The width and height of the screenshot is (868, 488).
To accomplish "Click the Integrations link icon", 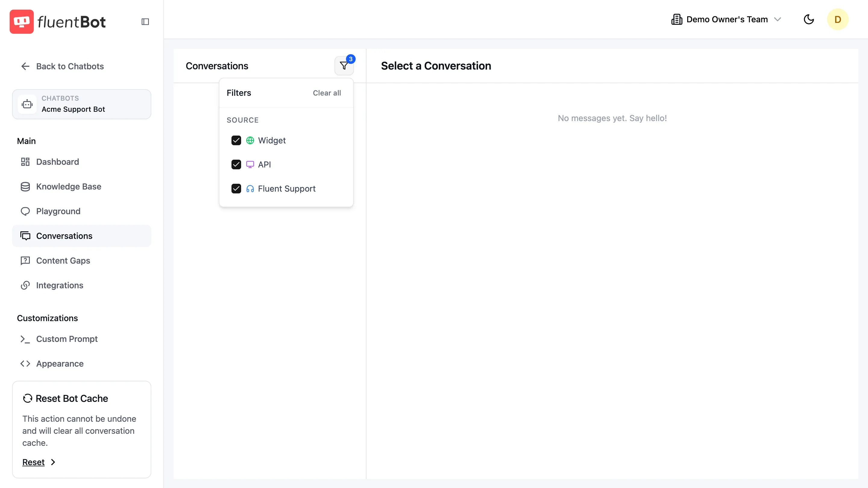I will pos(25,285).
